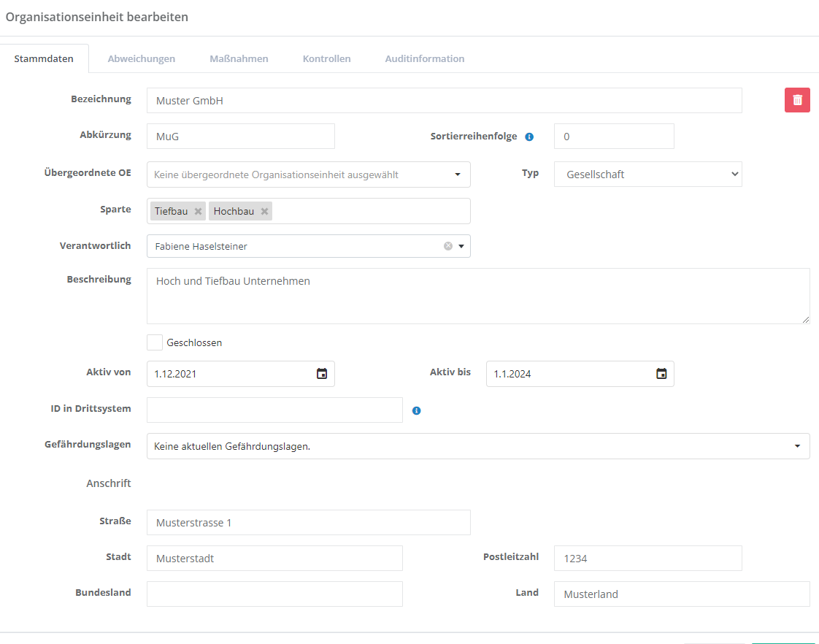Select the Auditinformation tab
This screenshot has height=644, width=819.
(424, 58)
